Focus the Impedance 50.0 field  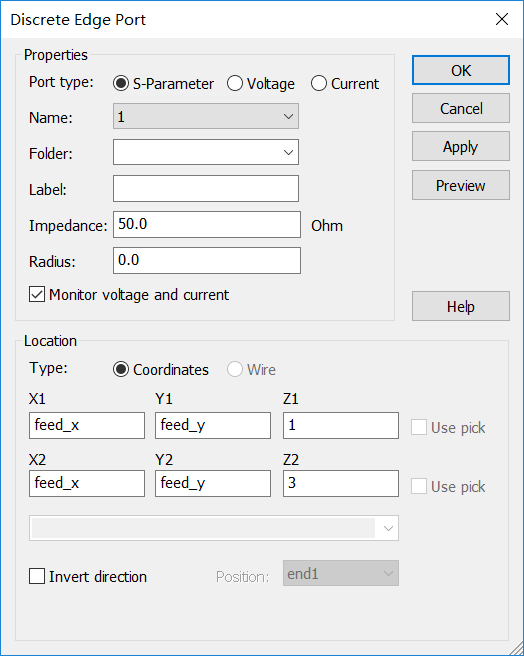point(207,225)
